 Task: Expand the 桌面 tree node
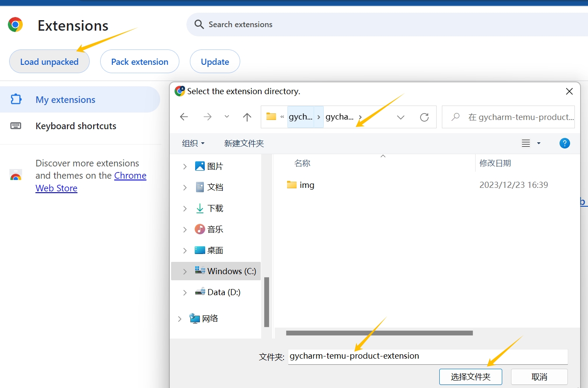coord(185,250)
